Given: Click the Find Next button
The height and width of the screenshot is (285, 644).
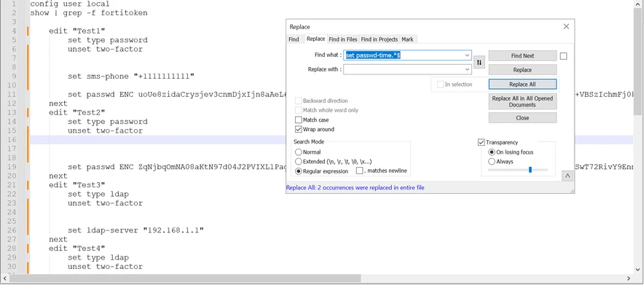Looking at the screenshot, I should click(522, 56).
